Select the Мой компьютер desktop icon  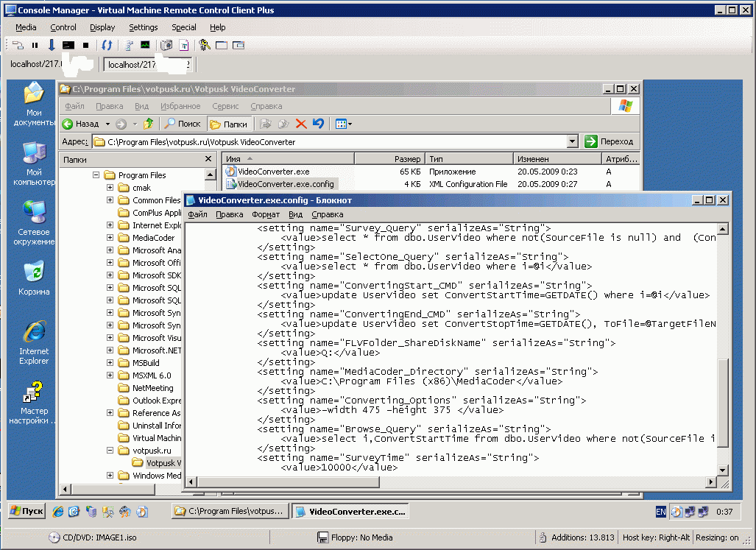(x=34, y=164)
